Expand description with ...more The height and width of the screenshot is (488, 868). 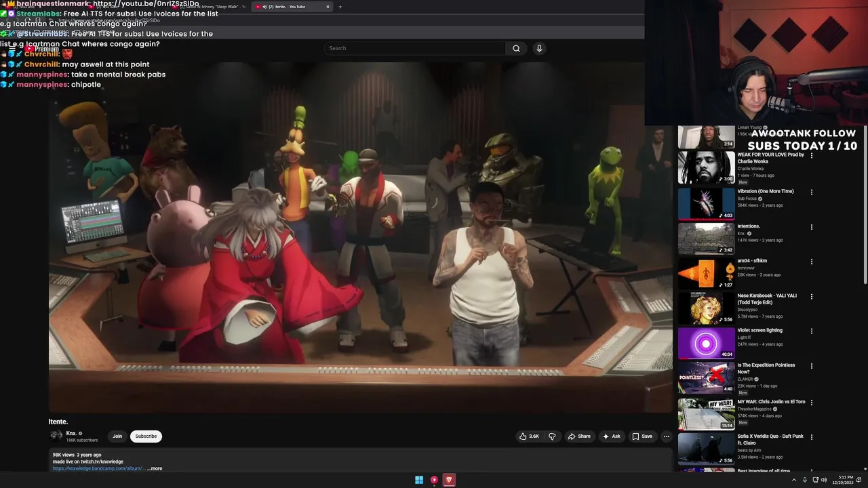pyautogui.click(x=155, y=468)
